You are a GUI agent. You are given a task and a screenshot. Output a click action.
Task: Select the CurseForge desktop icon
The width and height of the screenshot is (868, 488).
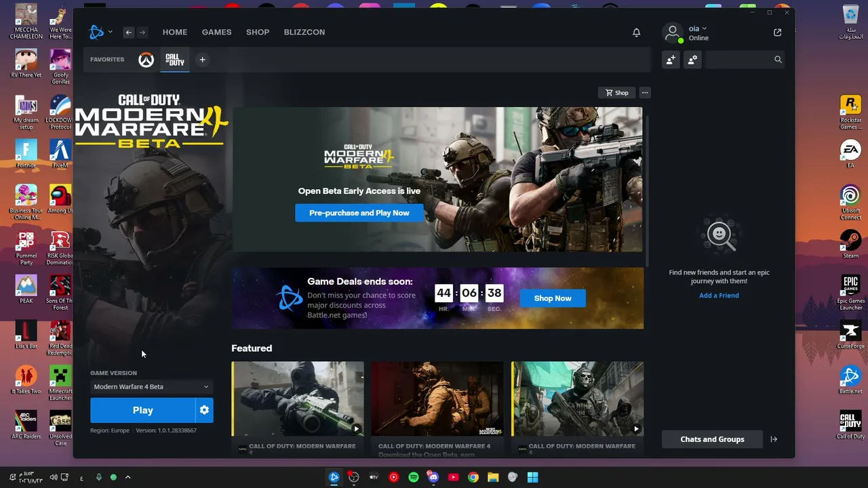click(850, 335)
